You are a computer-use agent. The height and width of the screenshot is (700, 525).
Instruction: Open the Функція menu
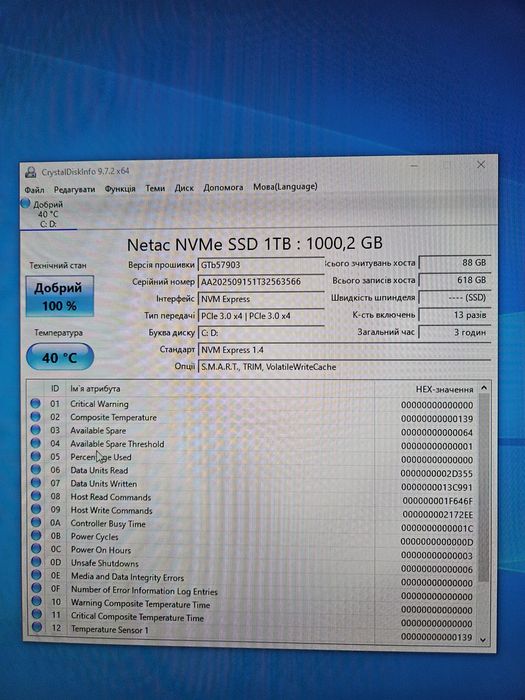[120, 189]
